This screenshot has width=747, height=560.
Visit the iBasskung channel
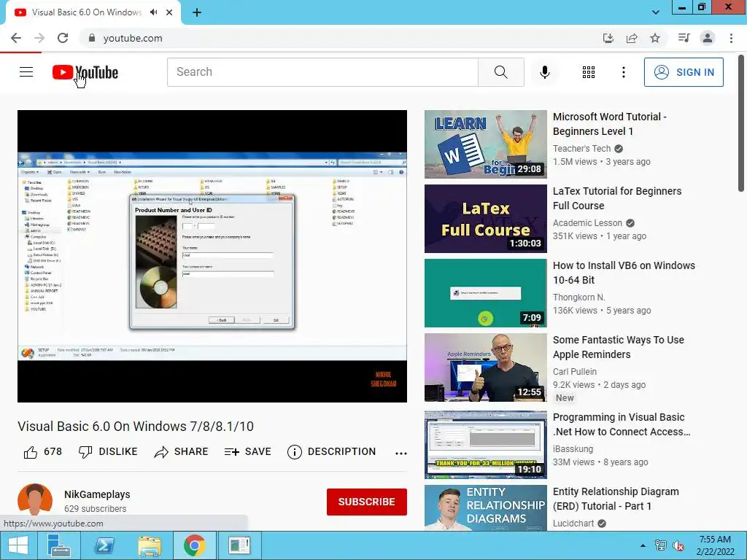tap(573, 448)
